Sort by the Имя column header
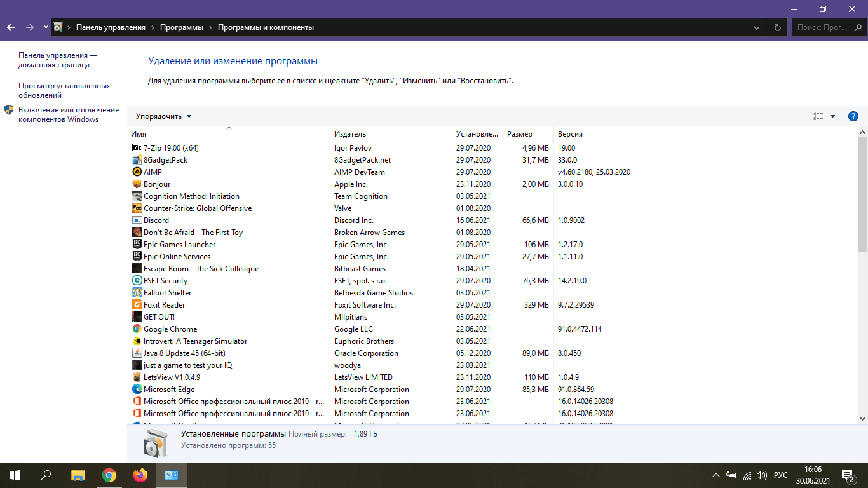This screenshot has height=488, width=868. [x=229, y=134]
